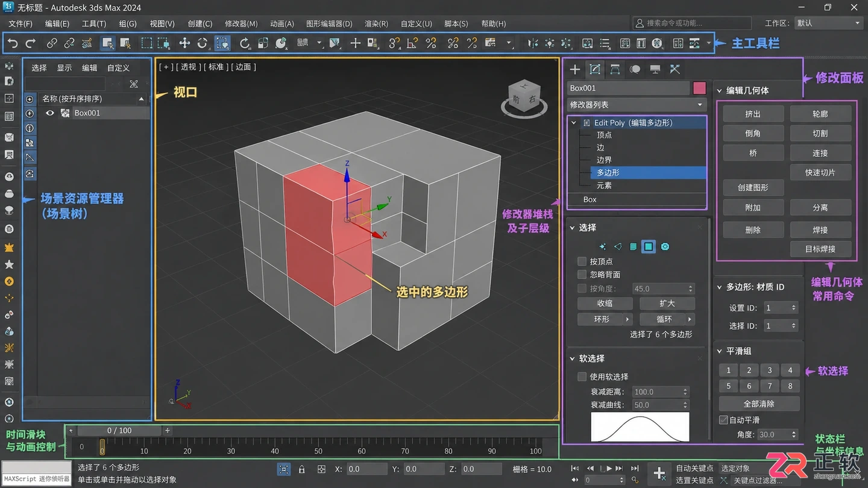Click the rectangular selection region icon

point(146,43)
